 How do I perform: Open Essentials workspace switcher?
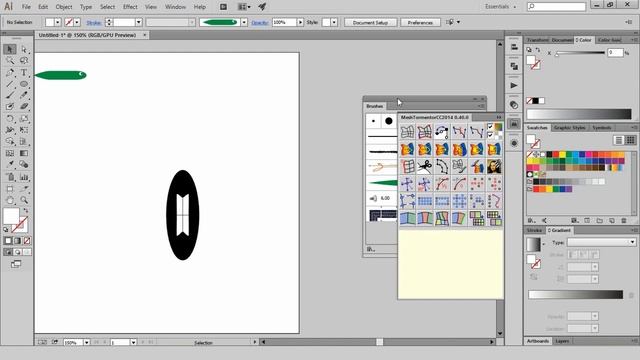(x=500, y=7)
